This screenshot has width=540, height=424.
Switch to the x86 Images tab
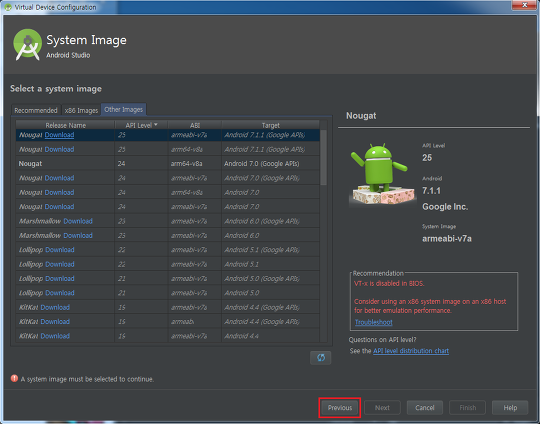(81, 110)
